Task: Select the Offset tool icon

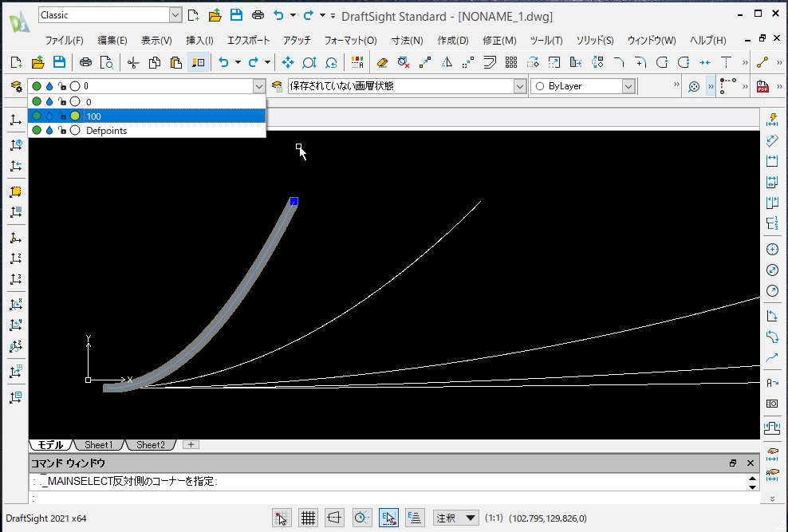Action: coord(490,62)
